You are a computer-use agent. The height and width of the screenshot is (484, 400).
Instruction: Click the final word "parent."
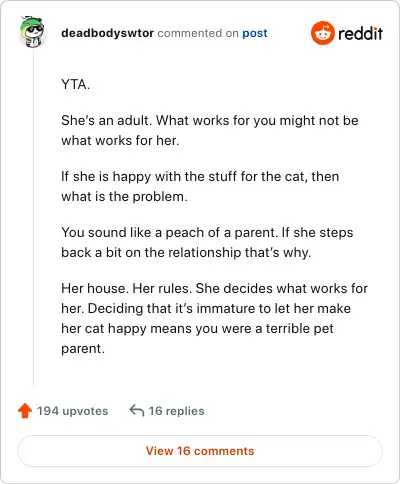[x=83, y=349]
